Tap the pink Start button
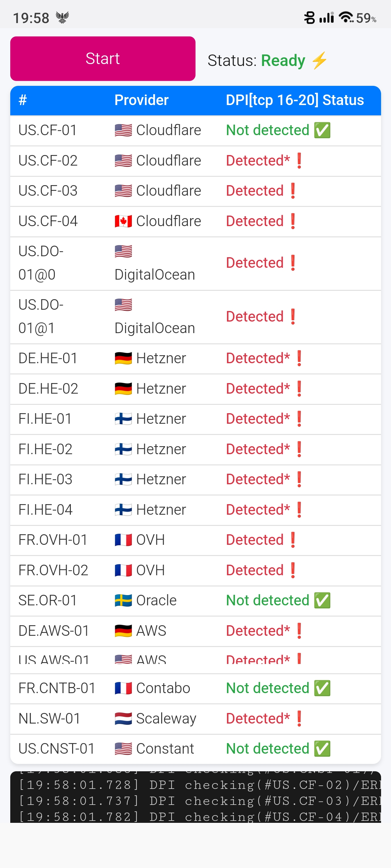Viewport: 391px width, 868px height. pyautogui.click(x=103, y=59)
